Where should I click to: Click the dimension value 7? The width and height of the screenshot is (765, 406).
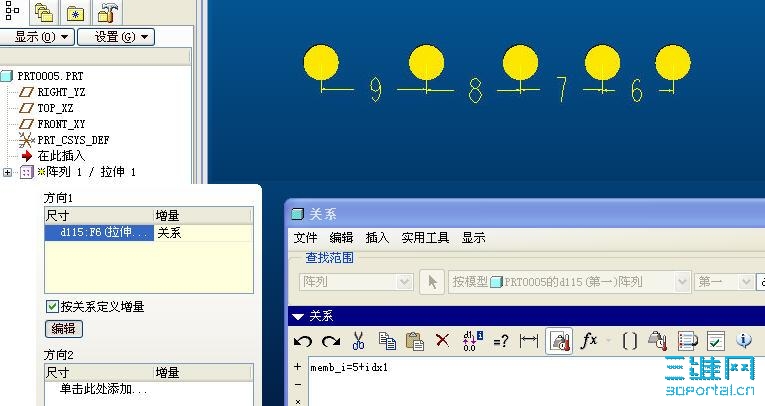point(562,89)
